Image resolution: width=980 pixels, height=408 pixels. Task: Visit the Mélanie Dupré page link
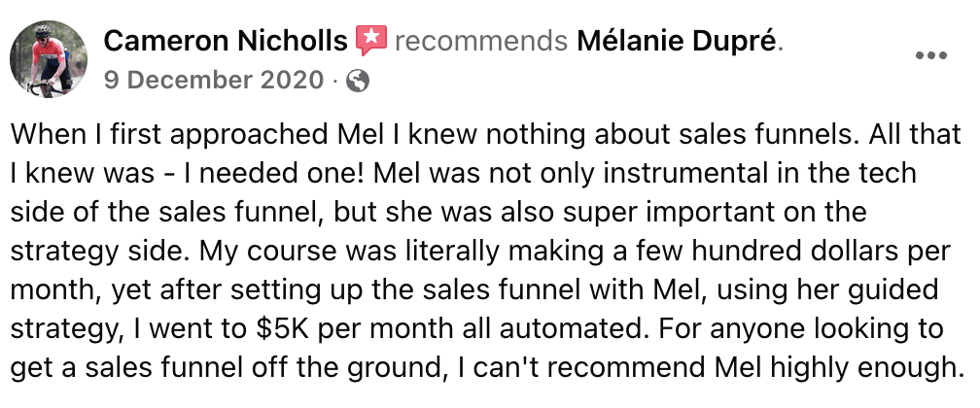677,42
